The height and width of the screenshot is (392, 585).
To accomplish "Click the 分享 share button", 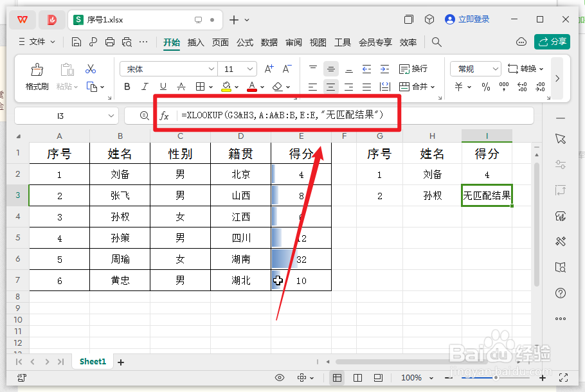I will pos(552,40).
